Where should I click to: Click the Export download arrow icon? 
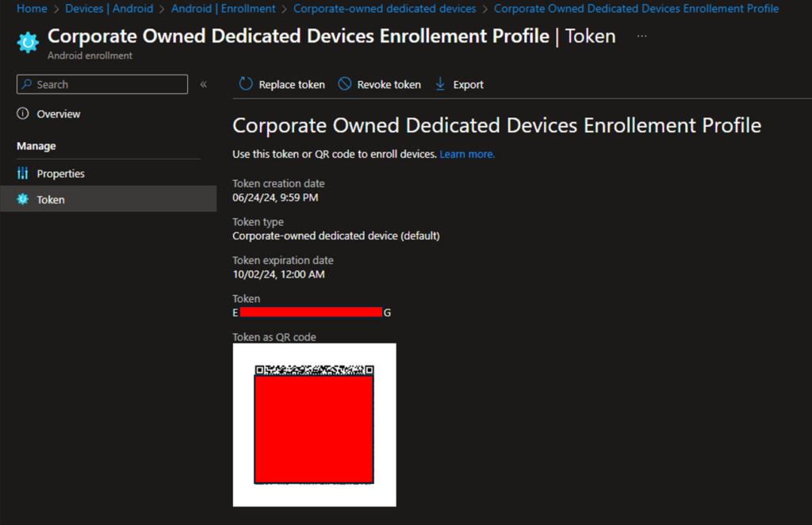click(x=440, y=84)
